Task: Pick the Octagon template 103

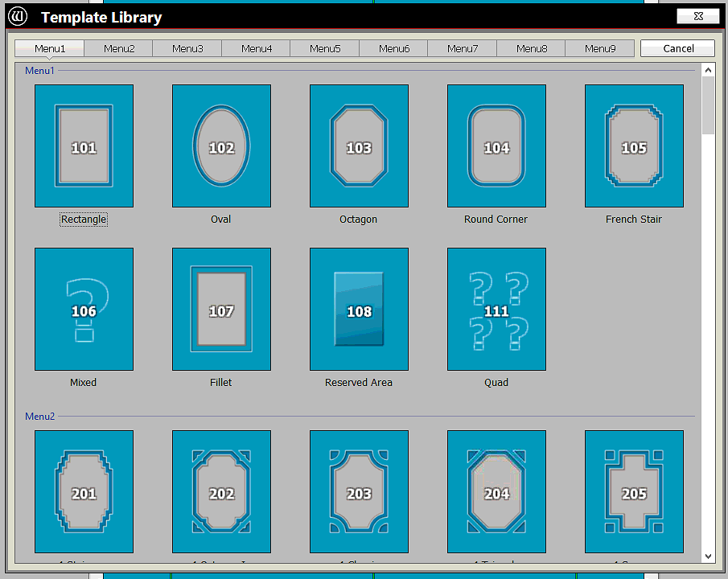Action: (x=359, y=146)
